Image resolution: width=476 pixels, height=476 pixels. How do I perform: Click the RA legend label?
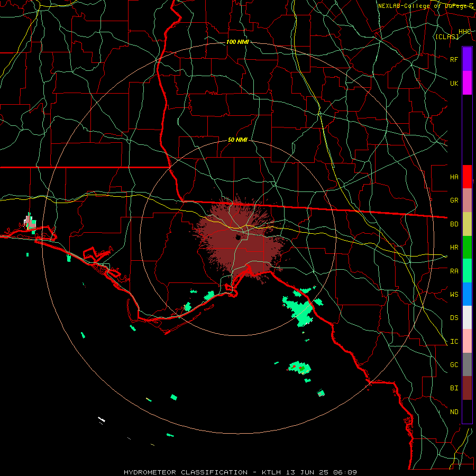coord(454,271)
